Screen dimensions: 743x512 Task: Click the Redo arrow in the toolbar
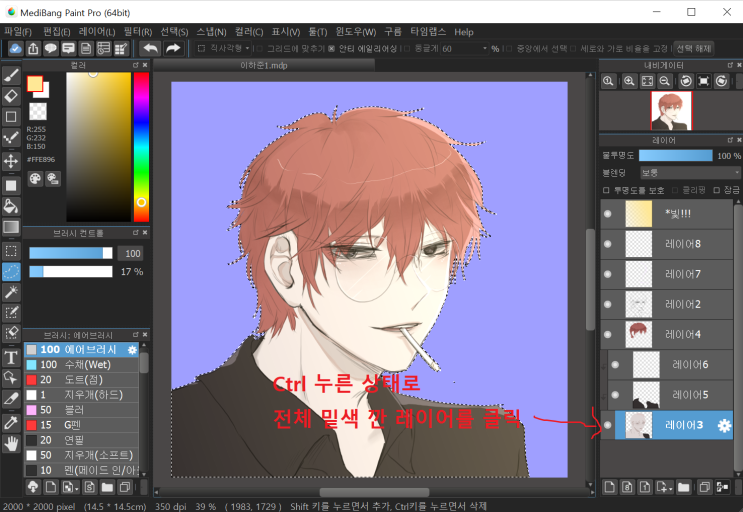pos(173,48)
